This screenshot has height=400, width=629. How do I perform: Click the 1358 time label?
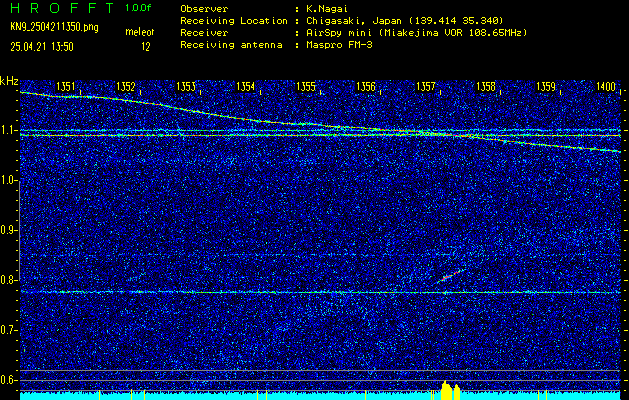click(x=486, y=87)
